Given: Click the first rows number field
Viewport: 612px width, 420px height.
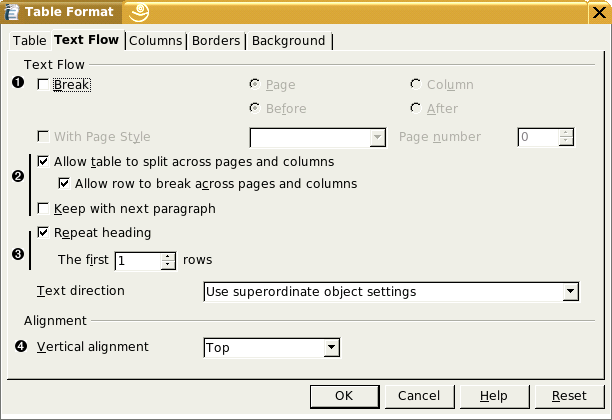Looking at the screenshot, I should click(x=137, y=260).
